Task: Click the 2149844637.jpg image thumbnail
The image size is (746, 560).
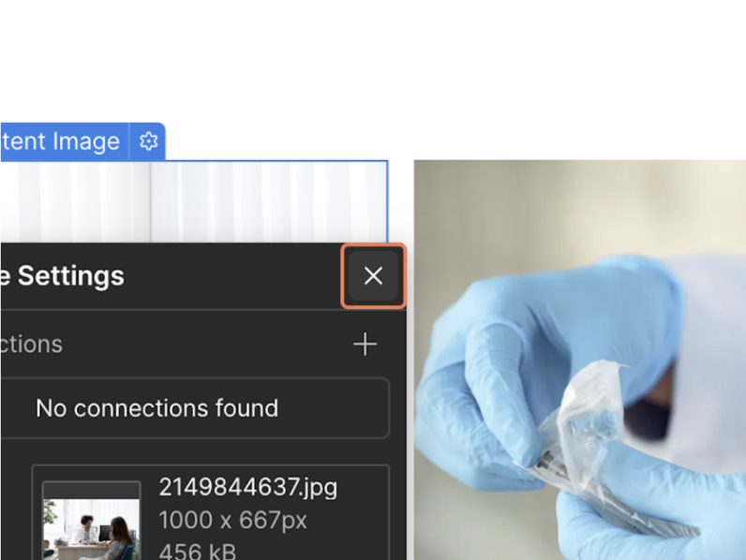Action: point(91,521)
